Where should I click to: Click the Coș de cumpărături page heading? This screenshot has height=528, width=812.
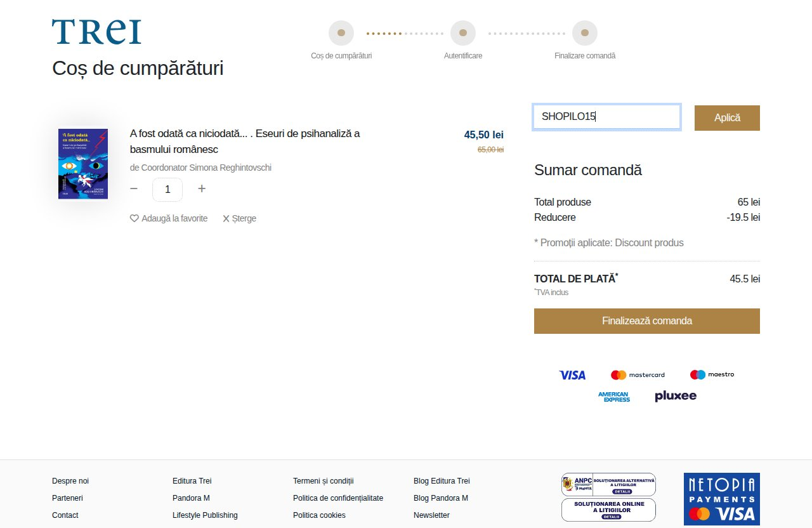[138, 69]
